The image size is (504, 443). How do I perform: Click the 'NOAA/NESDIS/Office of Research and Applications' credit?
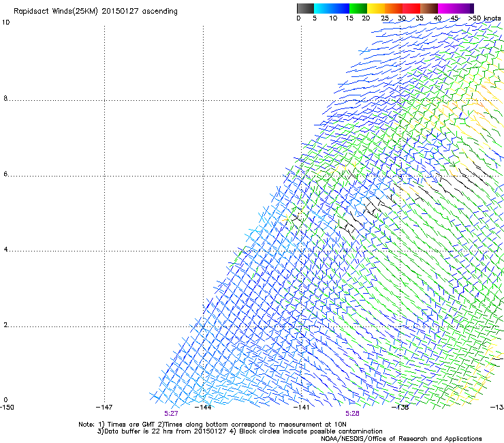coord(401,438)
